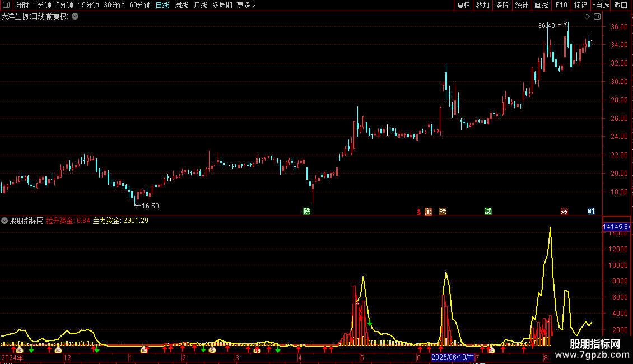Switch to 月线 monthly chart
Screen dimensions: 633x364
click(200, 5)
